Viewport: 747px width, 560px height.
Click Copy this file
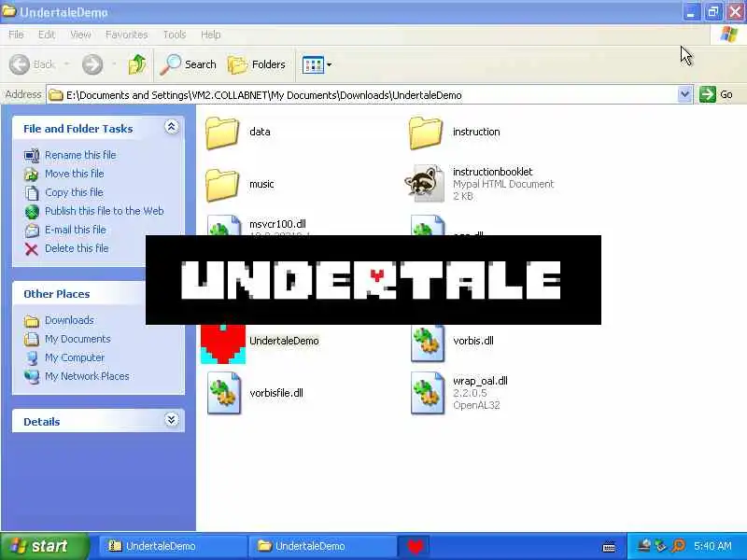(x=74, y=192)
